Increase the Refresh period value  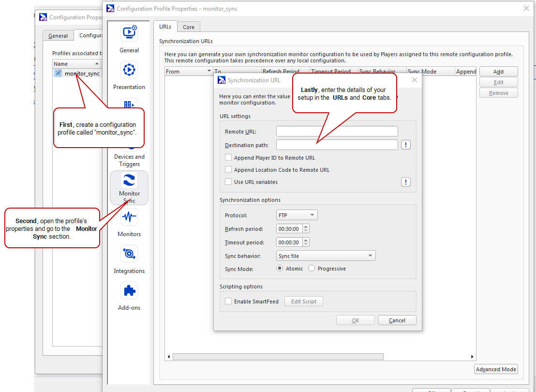[x=306, y=226]
